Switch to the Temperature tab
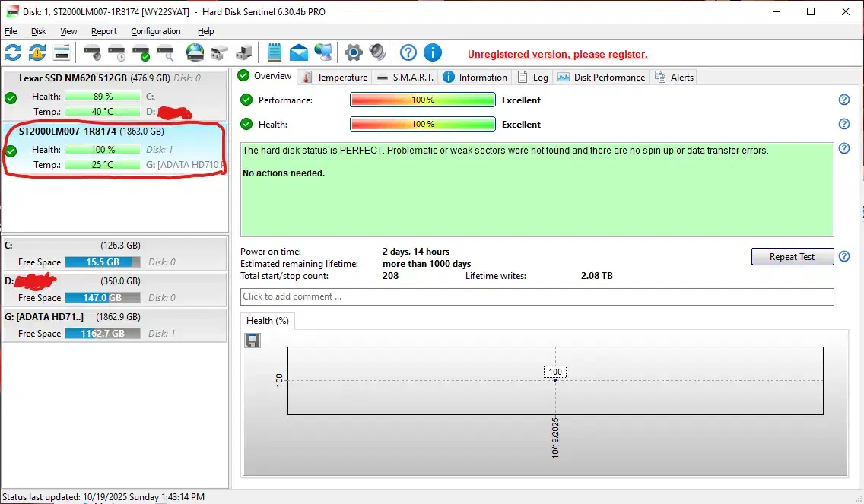The width and height of the screenshot is (864, 504). (335, 77)
